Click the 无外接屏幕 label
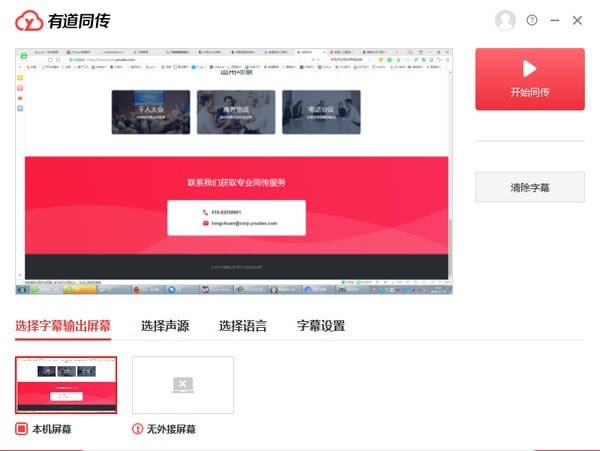This screenshot has width=600, height=451. 171,429
